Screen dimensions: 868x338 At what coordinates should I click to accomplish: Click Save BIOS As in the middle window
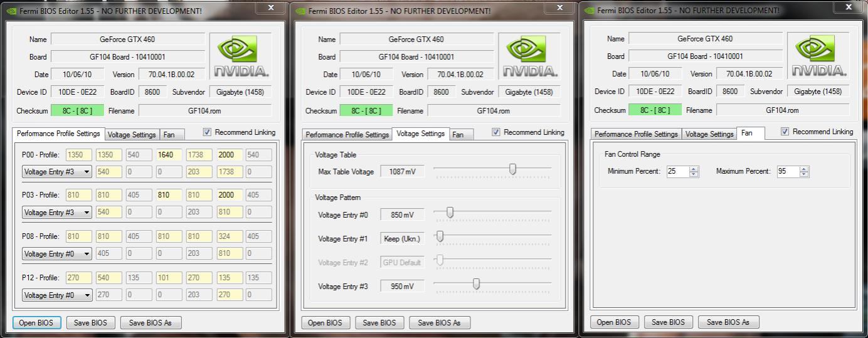click(440, 322)
